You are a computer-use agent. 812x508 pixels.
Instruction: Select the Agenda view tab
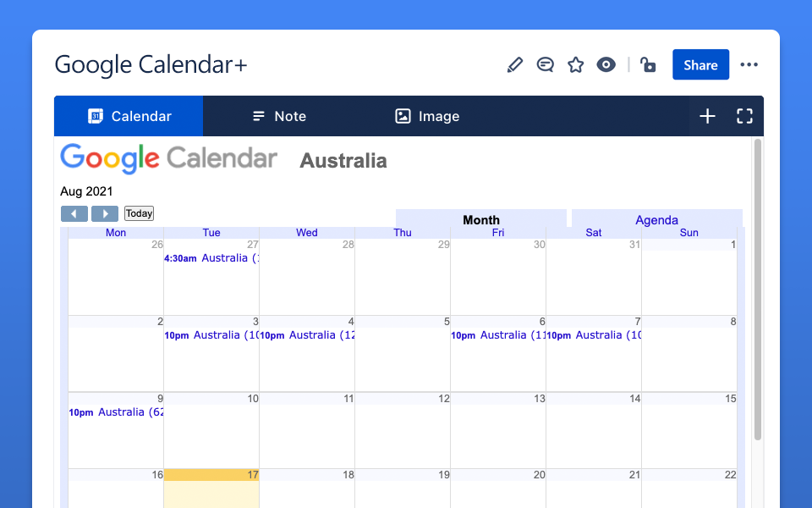656,219
